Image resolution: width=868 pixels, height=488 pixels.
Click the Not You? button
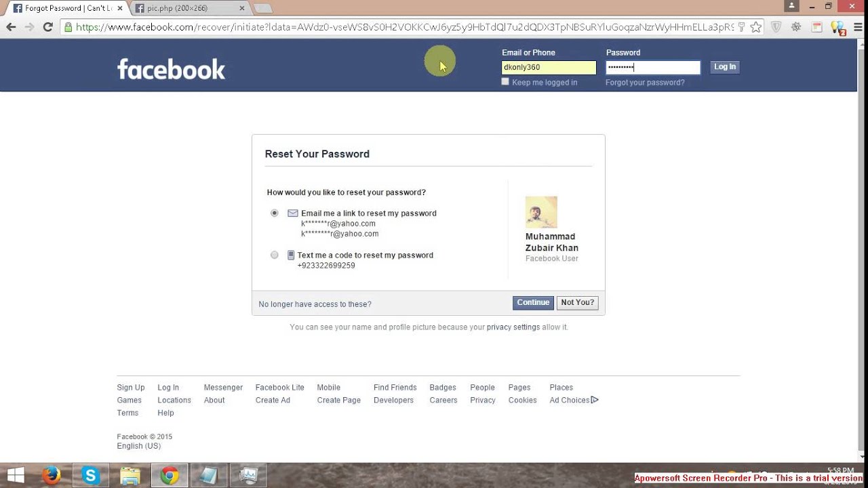(x=577, y=303)
